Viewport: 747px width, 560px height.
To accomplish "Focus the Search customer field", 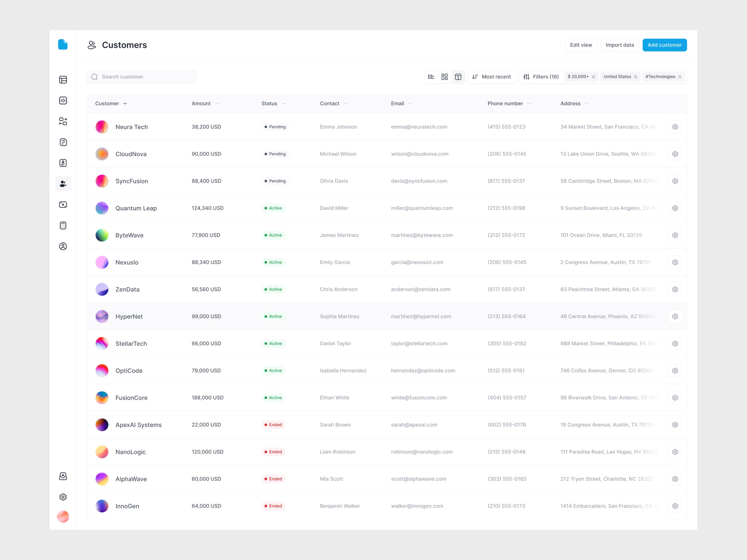I will coord(142,77).
